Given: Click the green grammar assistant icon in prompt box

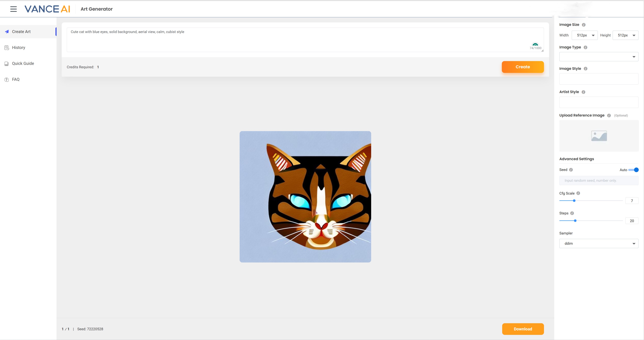Looking at the screenshot, I should pyautogui.click(x=535, y=44).
